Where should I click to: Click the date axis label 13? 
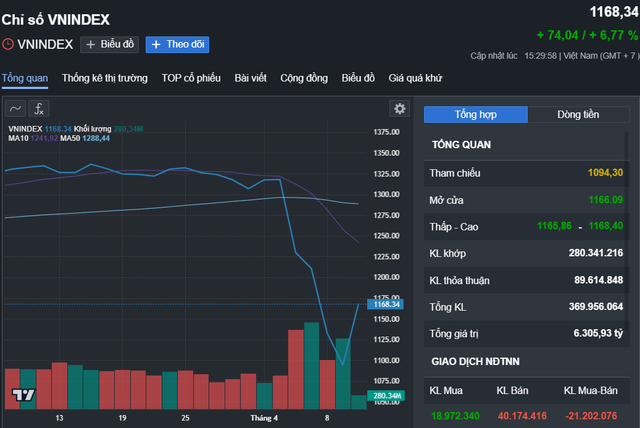59,418
